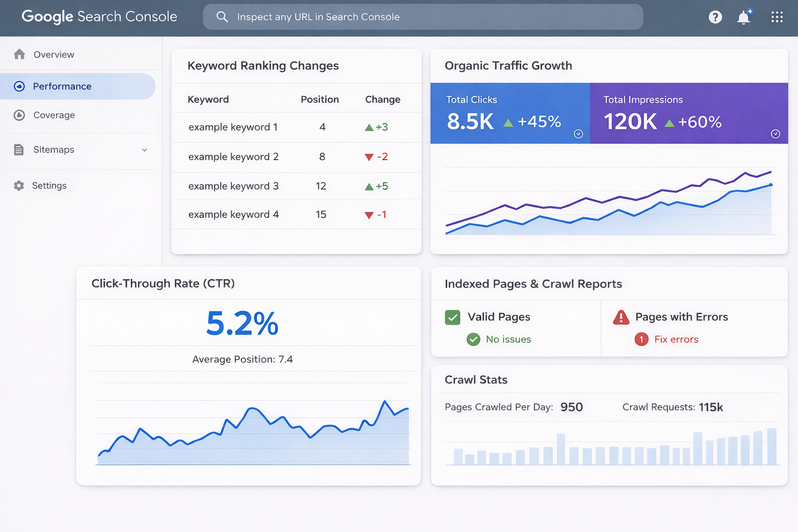The height and width of the screenshot is (532, 798).
Task: Click the Pages with Errors warning icon
Action: point(621,317)
